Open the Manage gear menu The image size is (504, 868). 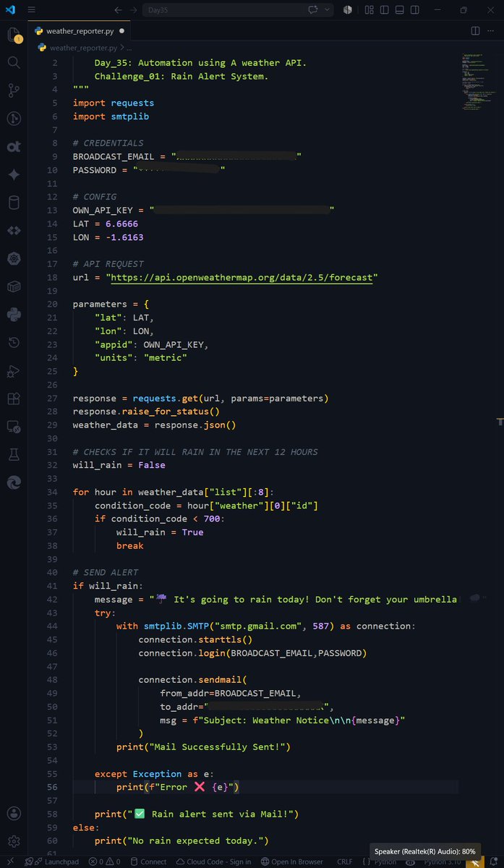14,841
